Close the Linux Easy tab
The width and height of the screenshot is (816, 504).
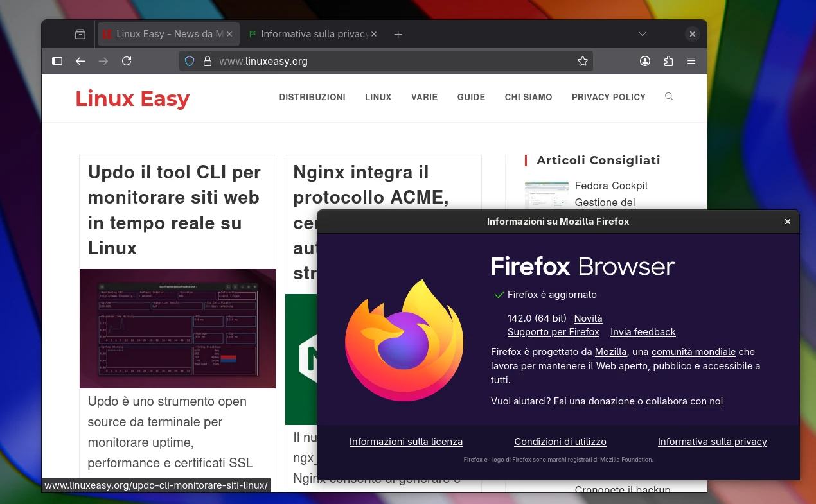tap(230, 34)
